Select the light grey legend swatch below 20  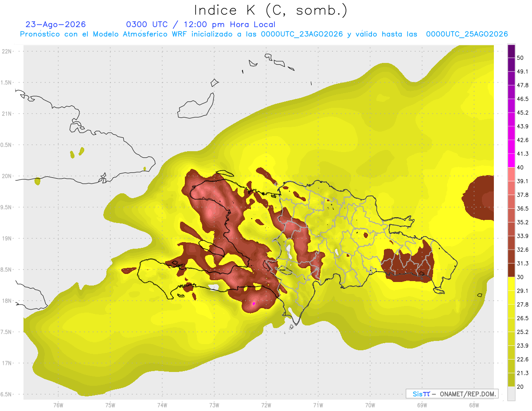511,394
